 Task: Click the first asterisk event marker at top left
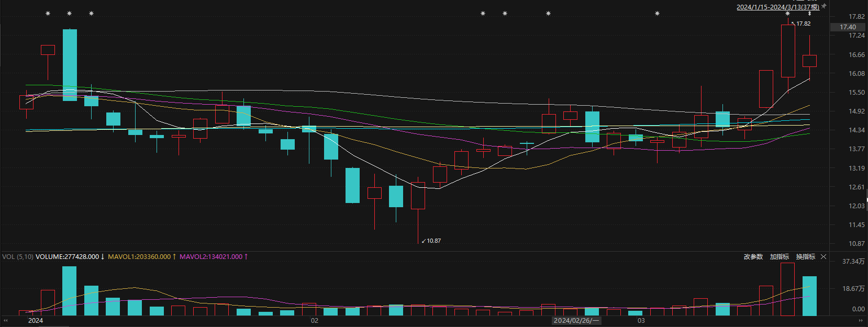pyautogui.click(x=48, y=14)
